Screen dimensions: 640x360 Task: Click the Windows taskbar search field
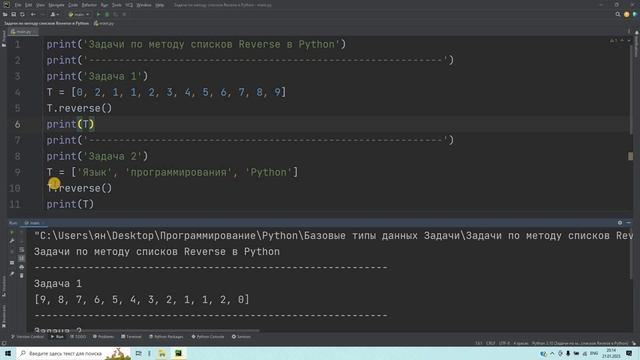tap(73, 353)
